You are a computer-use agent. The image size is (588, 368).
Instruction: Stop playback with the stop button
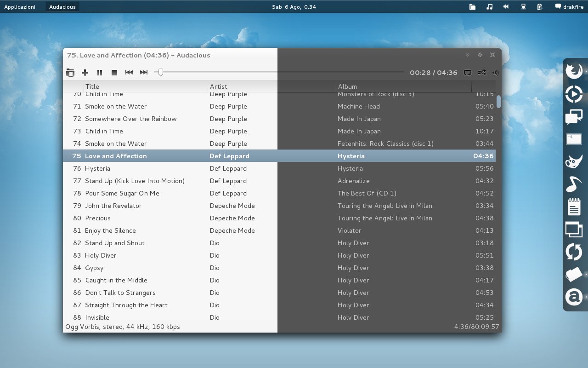114,72
